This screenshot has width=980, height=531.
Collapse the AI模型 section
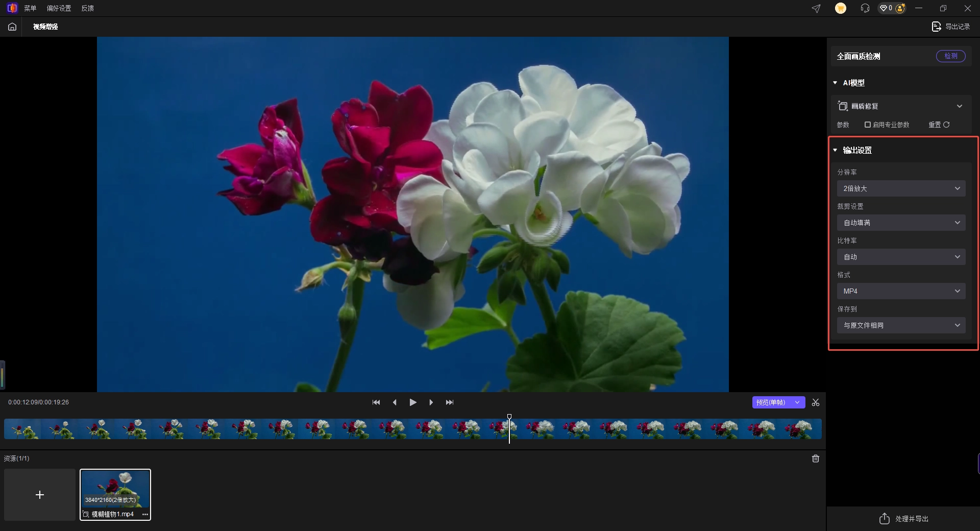coord(835,83)
